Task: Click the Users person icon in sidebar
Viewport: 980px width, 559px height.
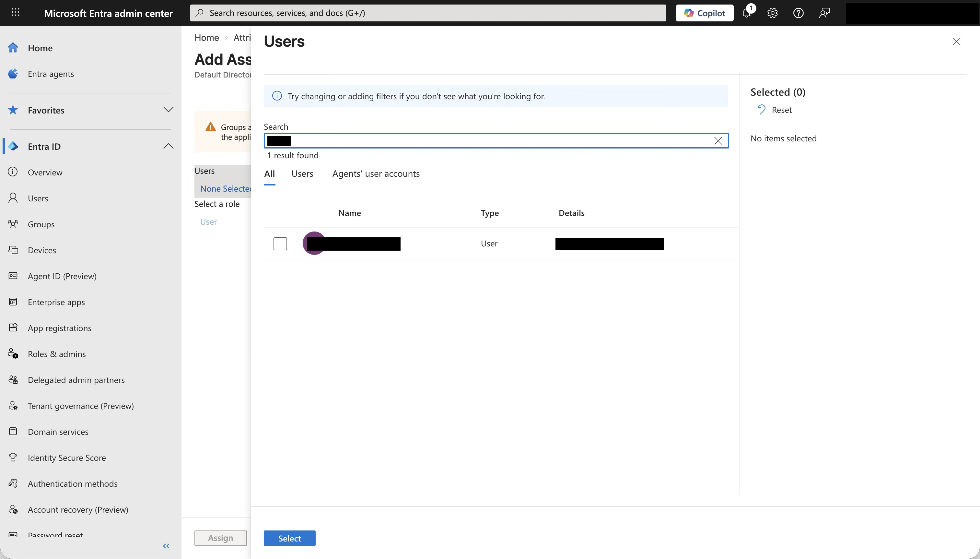Action: pos(13,198)
